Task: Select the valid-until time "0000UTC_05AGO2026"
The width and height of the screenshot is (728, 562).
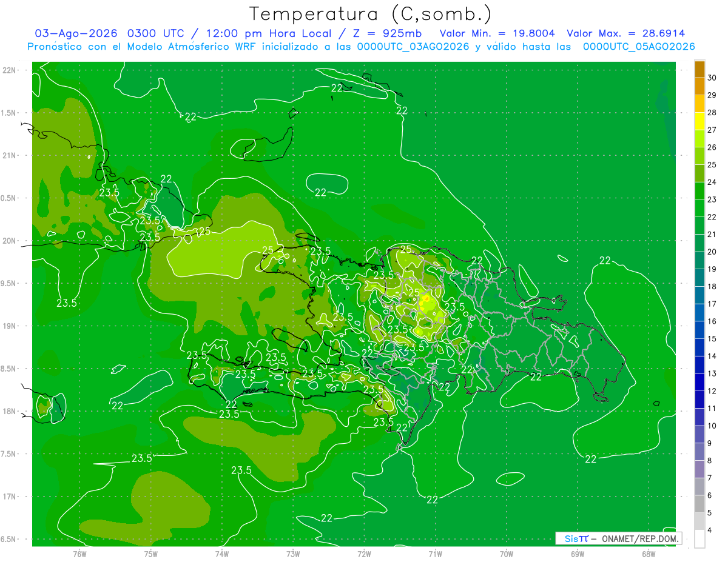Action: pyautogui.click(x=639, y=47)
